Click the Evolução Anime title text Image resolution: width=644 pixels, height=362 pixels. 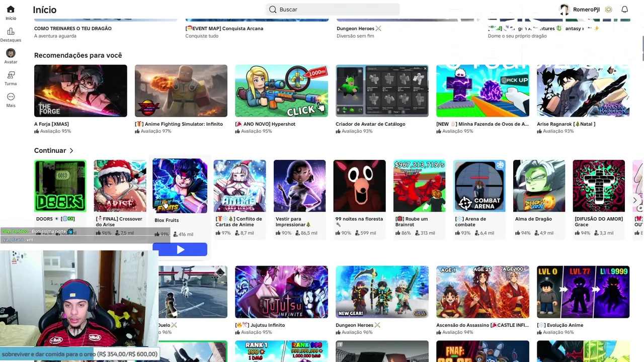click(x=560, y=325)
